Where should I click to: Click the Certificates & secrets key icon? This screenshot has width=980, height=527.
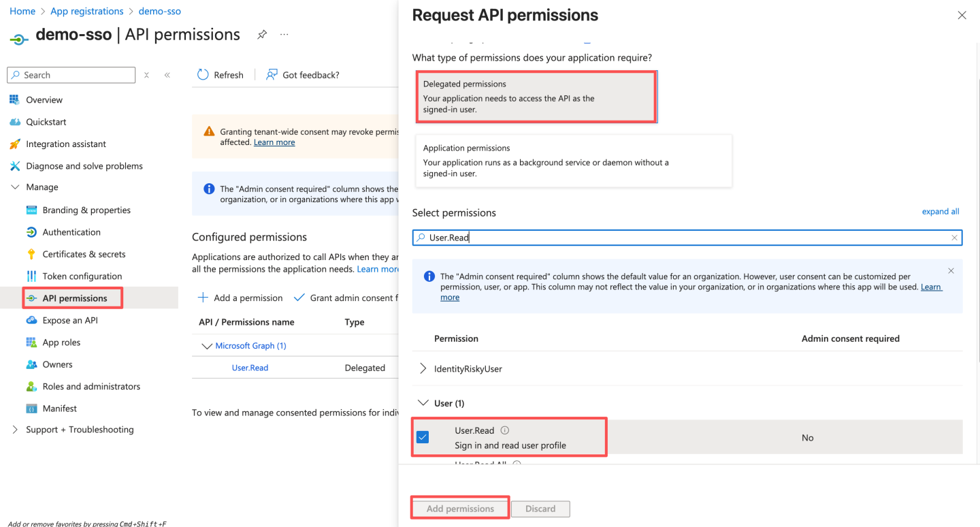pyautogui.click(x=31, y=254)
